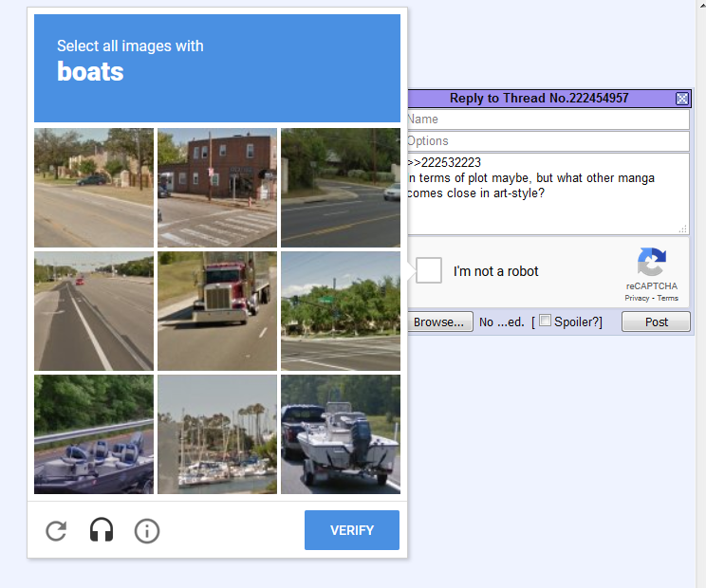Focus the Options input field
The height and width of the screenshot is (588, 706).
[548, 140]
